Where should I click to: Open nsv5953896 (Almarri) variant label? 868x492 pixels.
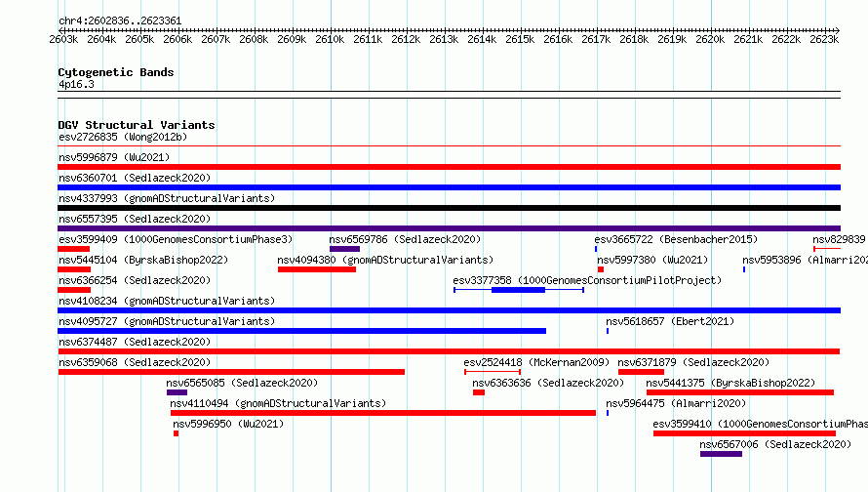(x=805, y=260)
